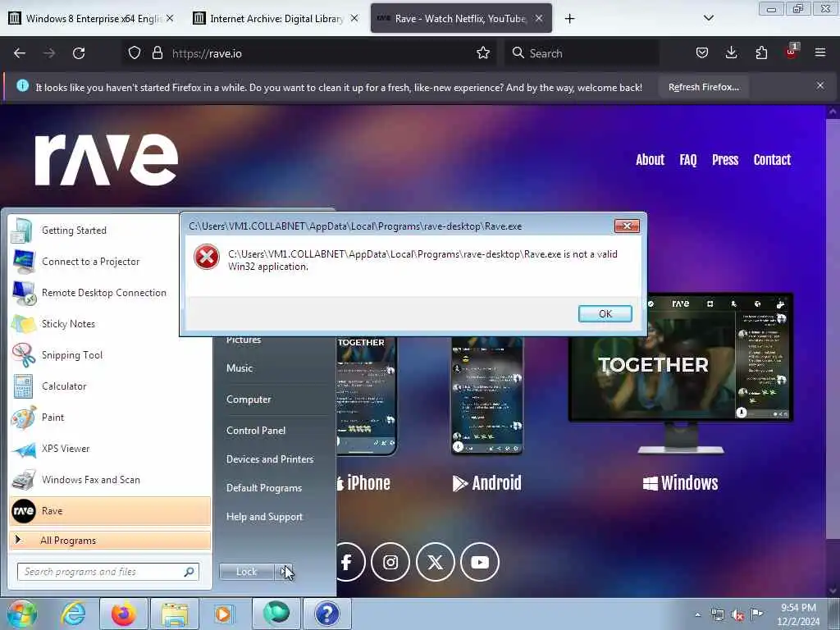Image resolution: width=840 pixels, height=630 pixels.
Task: Launch Paint from Start menu
Action: pos(110,418)
